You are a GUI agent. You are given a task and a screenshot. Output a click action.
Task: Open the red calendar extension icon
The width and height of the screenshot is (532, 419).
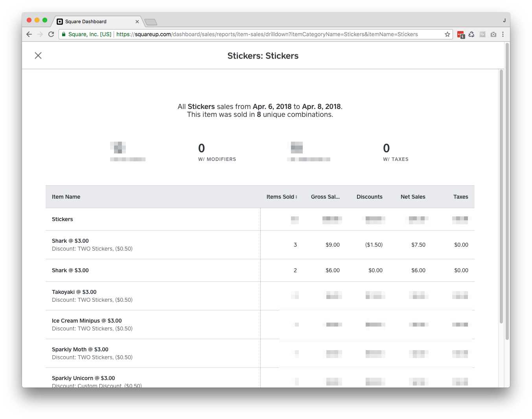pos(461,35)
